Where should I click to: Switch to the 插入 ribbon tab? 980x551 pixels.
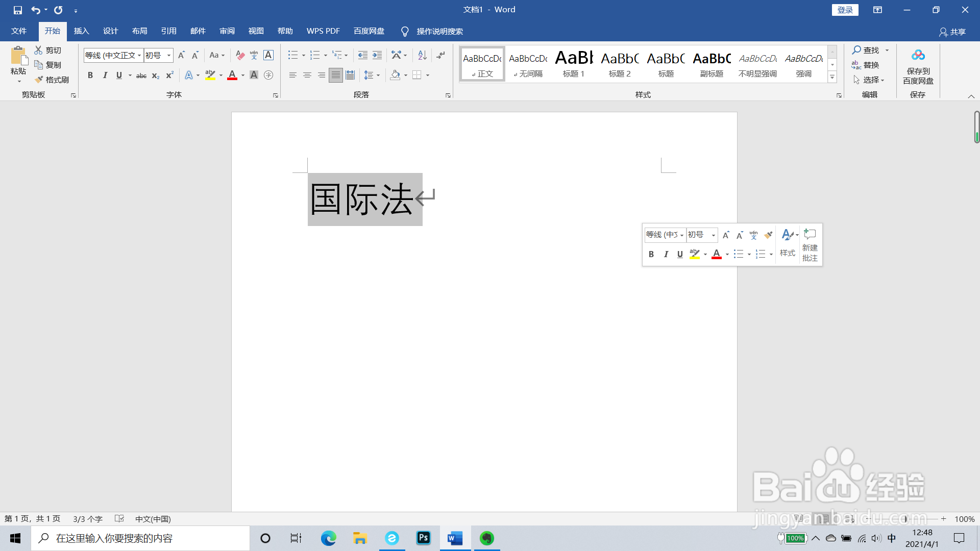[81, 31]
